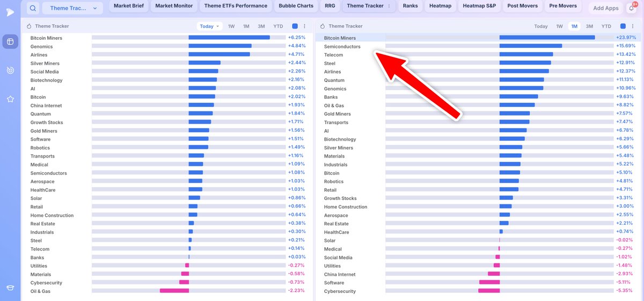Select Silver Miners row in left panel
Screen dimensions: 644x301
pos(167,63)
